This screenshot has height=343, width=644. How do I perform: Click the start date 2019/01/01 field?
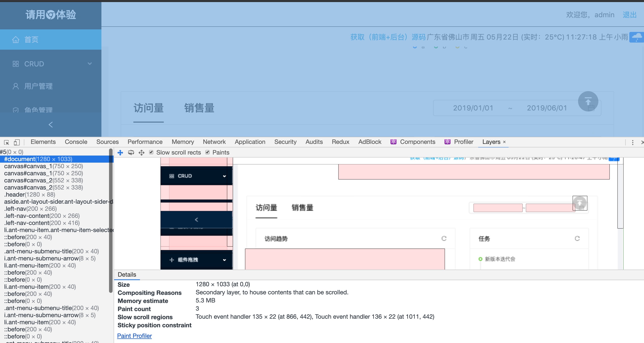tap(473, 108)
